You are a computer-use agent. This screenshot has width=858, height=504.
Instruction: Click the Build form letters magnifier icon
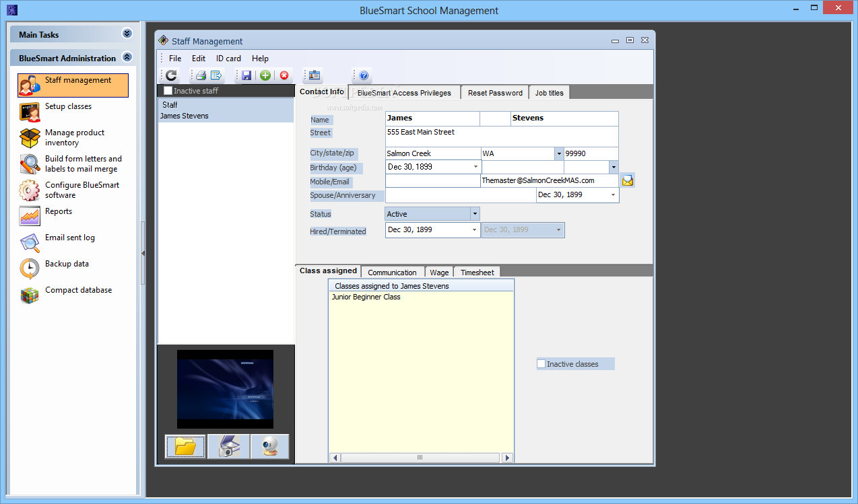pos(30,164)
